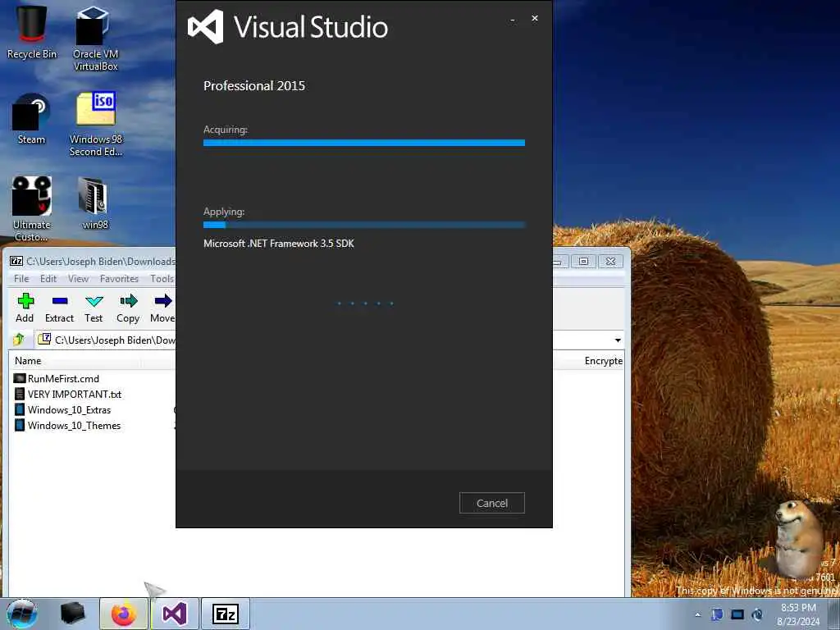Show hidden system tray icons
Viewport: 840px width, 630px height.
pyautogui.click(x=697, y=614)
